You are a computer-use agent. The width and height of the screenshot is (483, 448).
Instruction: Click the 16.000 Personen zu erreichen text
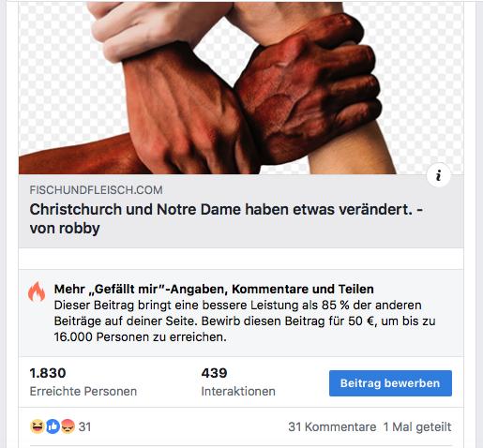(140, 337)
